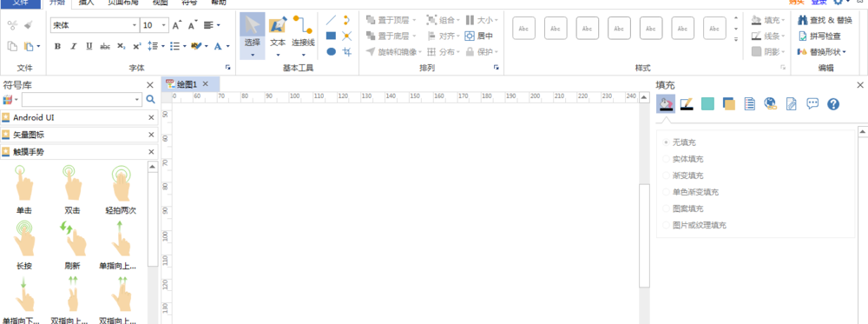The image size is (868, 324).
Task: Pick the straight line drawing tool
Action: (x=331, y=21)
